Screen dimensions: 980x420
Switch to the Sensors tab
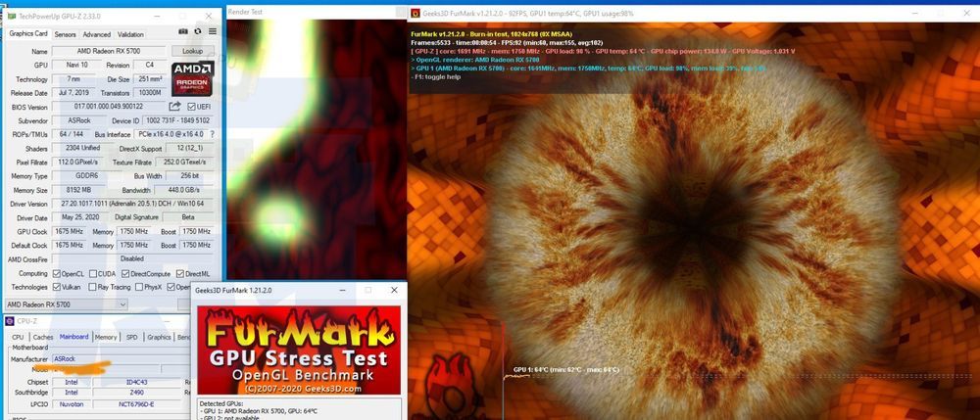click(65, 34)
